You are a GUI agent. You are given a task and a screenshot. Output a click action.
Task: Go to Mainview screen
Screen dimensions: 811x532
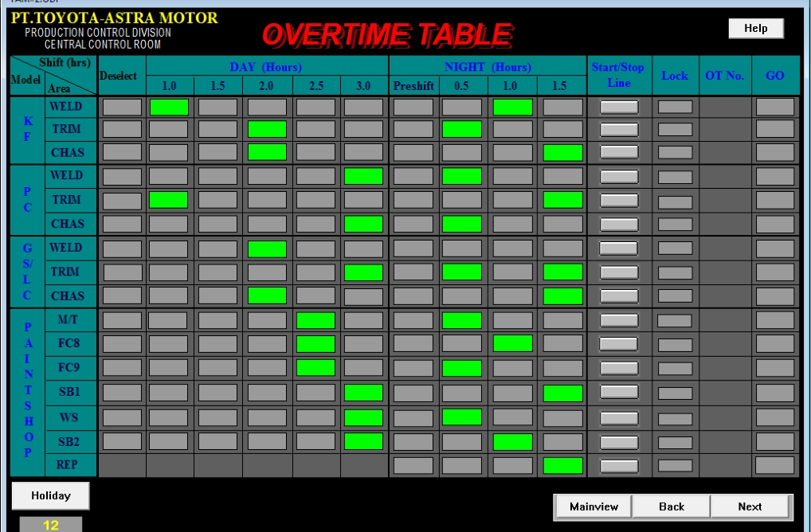594,507
